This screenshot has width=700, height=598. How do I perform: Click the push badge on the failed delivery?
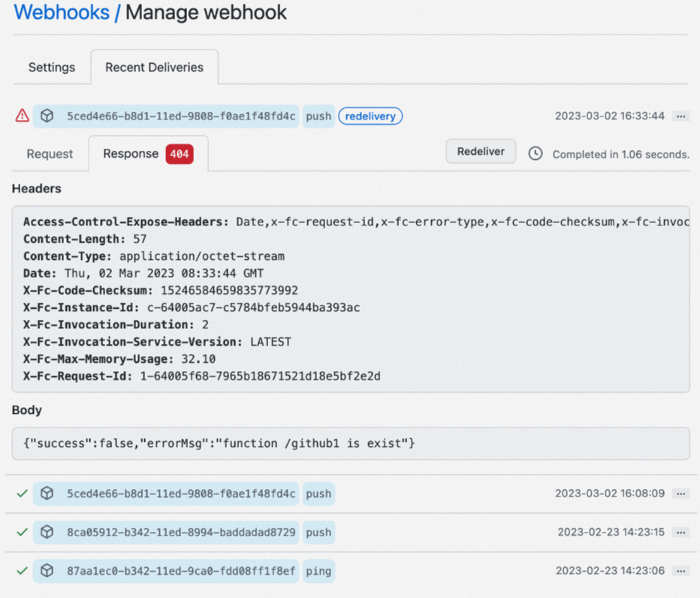318,116
